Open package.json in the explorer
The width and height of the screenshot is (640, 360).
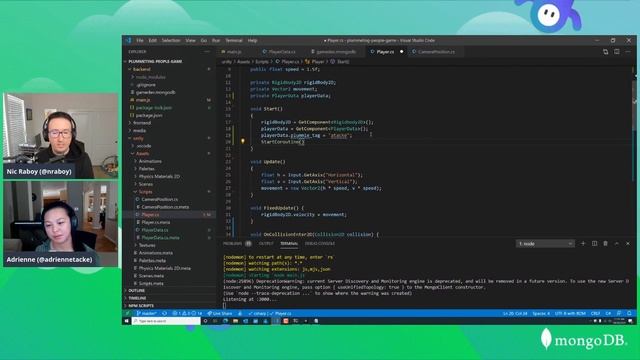click(x=149, y=116)
